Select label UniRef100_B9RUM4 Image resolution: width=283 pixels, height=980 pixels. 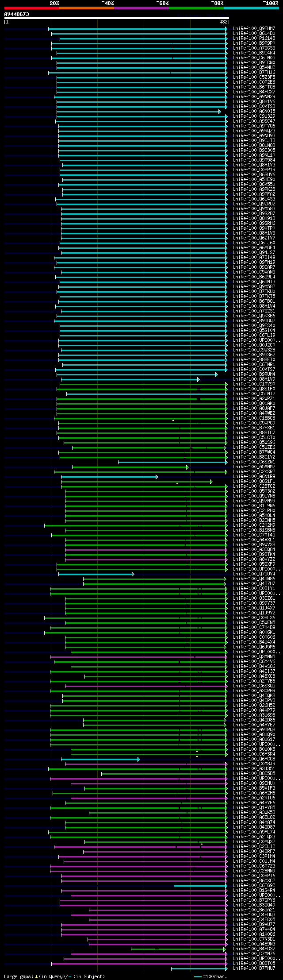click(x=254, y=374)
